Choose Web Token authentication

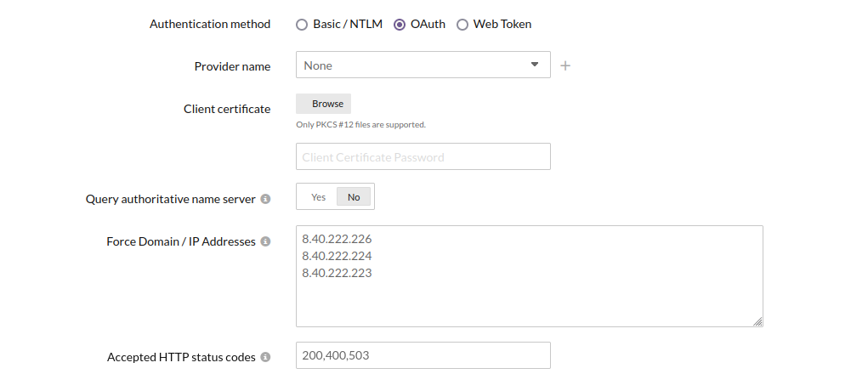coord(462,25)
